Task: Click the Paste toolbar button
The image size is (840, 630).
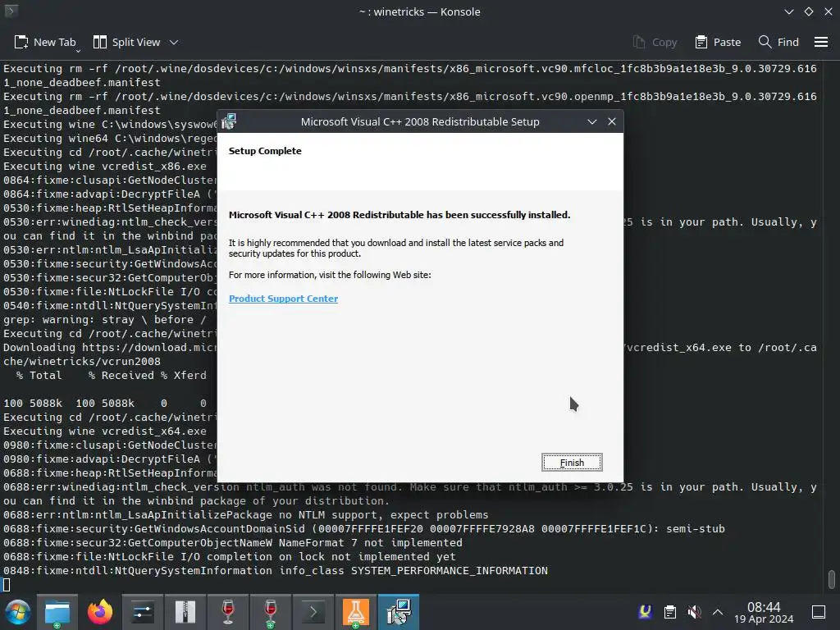Action: (718, 42)
